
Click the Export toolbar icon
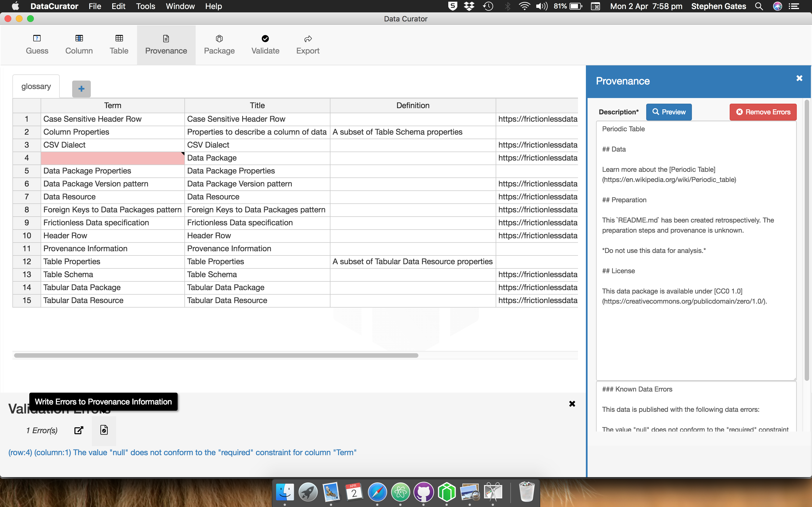tap(308, 45)
